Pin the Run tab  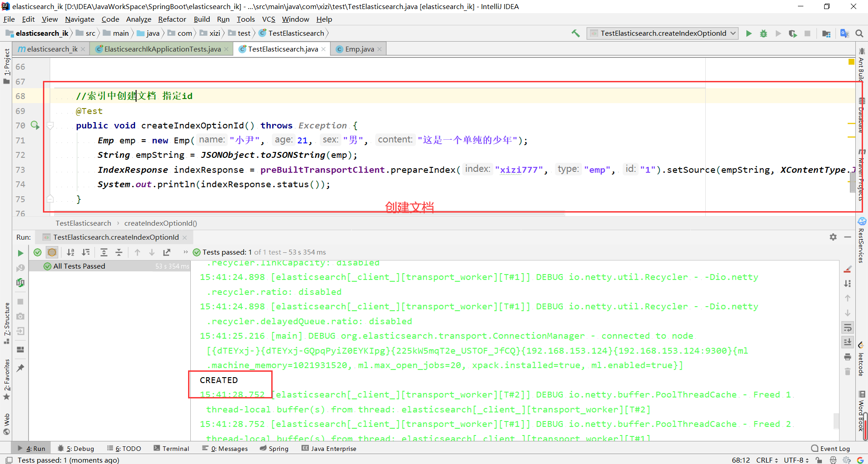tap(20, 368)
